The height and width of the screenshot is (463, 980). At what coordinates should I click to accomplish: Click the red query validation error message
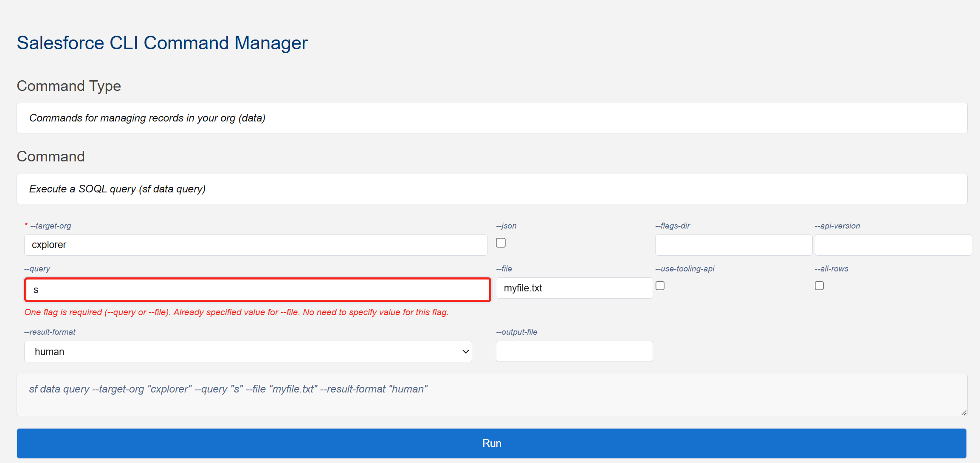tap(236, 312)
